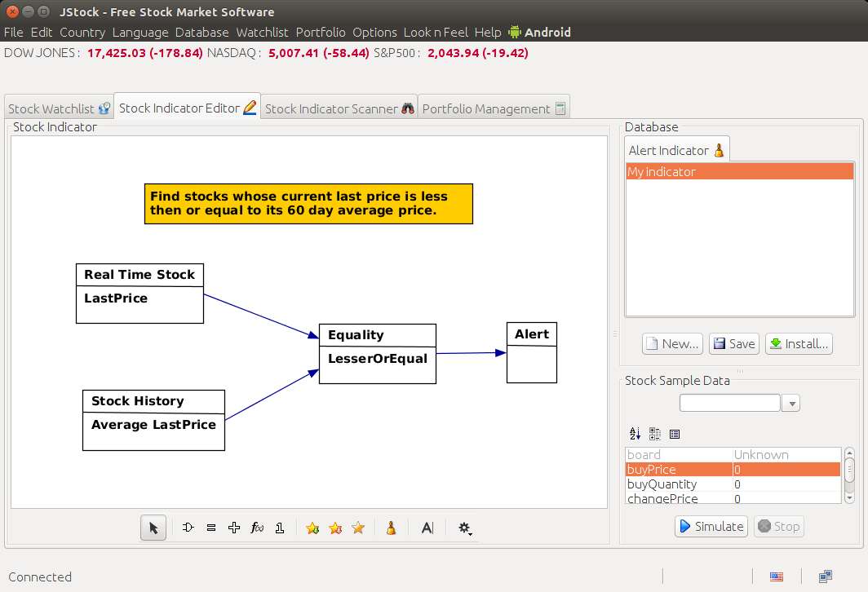Select the buyPrice property row

tap(733, 469)
